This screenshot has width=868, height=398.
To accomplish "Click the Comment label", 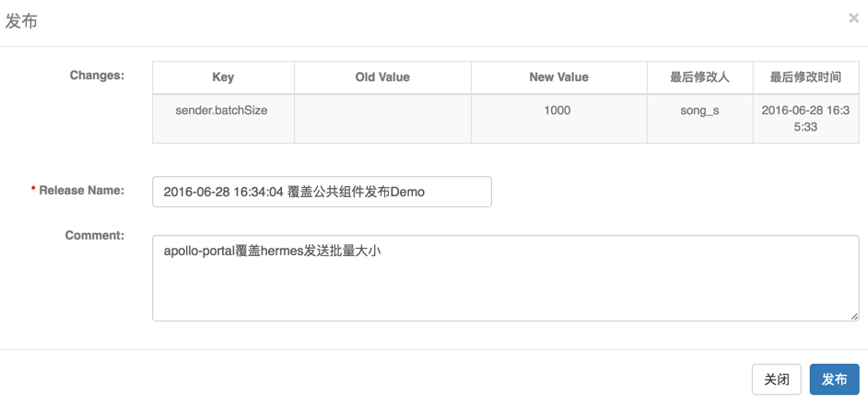I will [94, 236].
